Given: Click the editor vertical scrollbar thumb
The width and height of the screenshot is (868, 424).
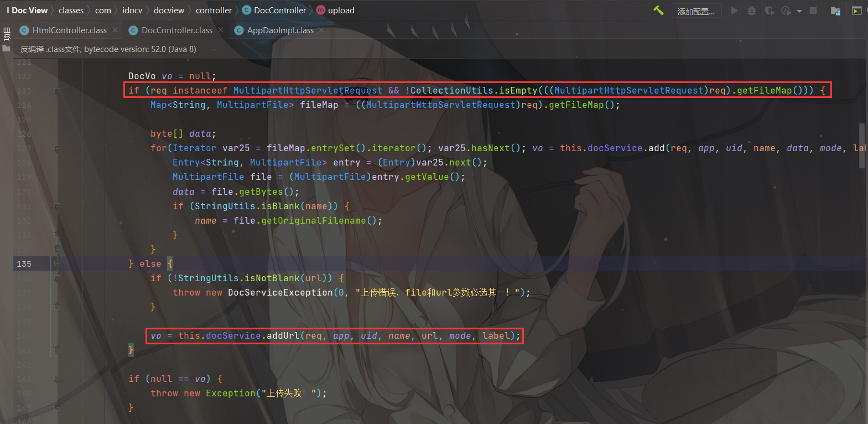Looking at the screenshot, I should coord(861,146).
